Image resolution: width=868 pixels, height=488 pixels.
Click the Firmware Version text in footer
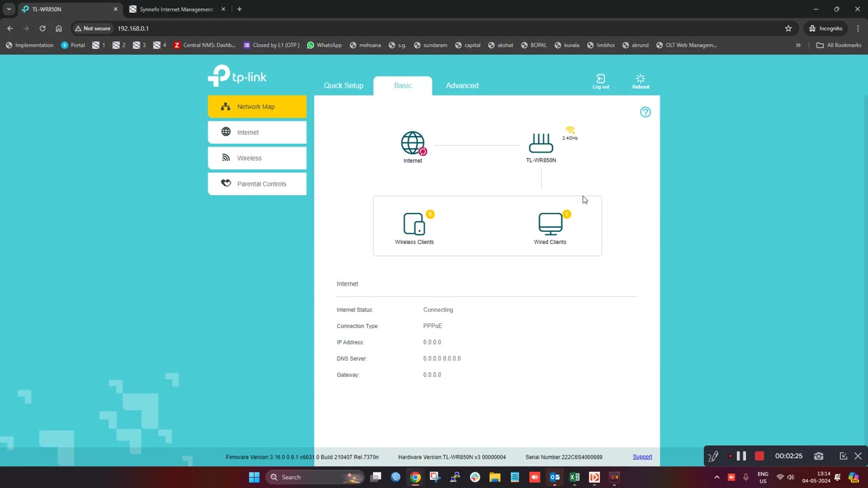click(x=302, y=457)
